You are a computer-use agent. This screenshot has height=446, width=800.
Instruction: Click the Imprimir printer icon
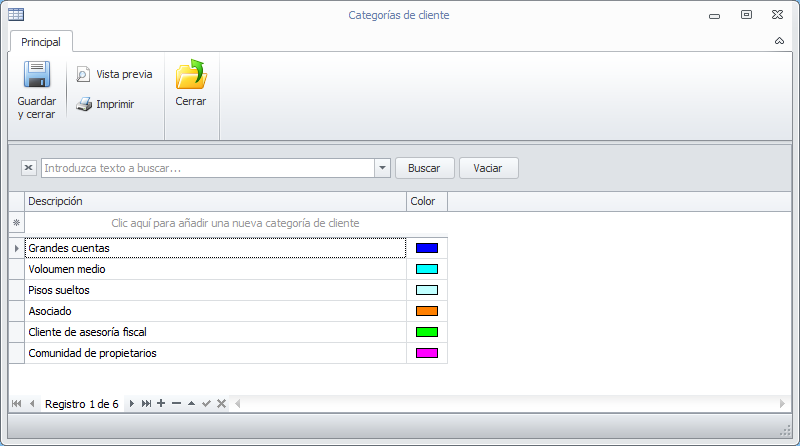pyautogui.click(x=84, y=104)
